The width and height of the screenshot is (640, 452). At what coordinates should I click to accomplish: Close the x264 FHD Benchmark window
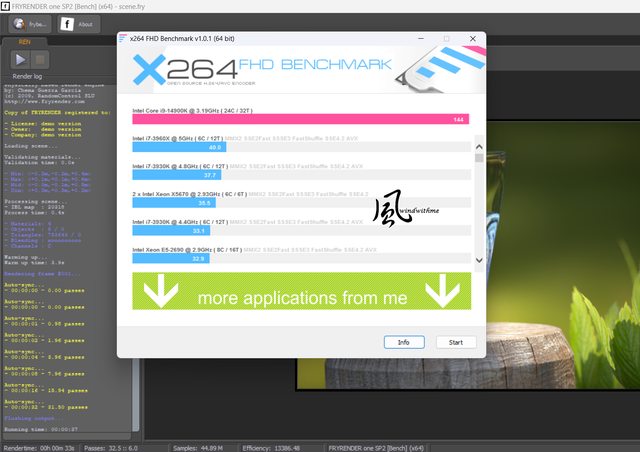[472, 39]
